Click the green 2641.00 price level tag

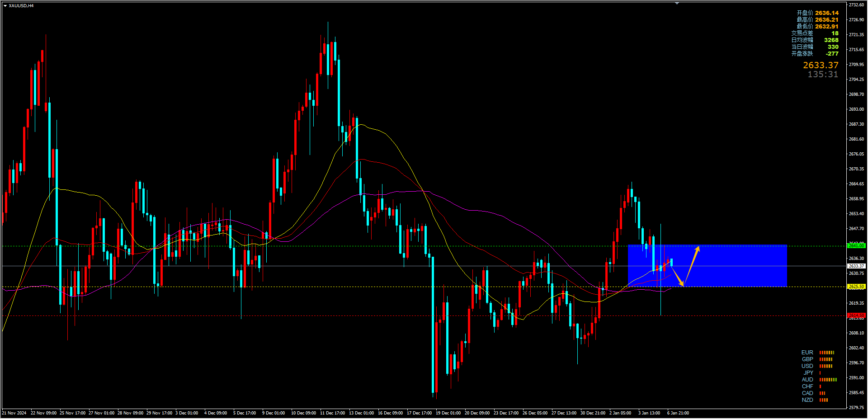tap(856, 246)
